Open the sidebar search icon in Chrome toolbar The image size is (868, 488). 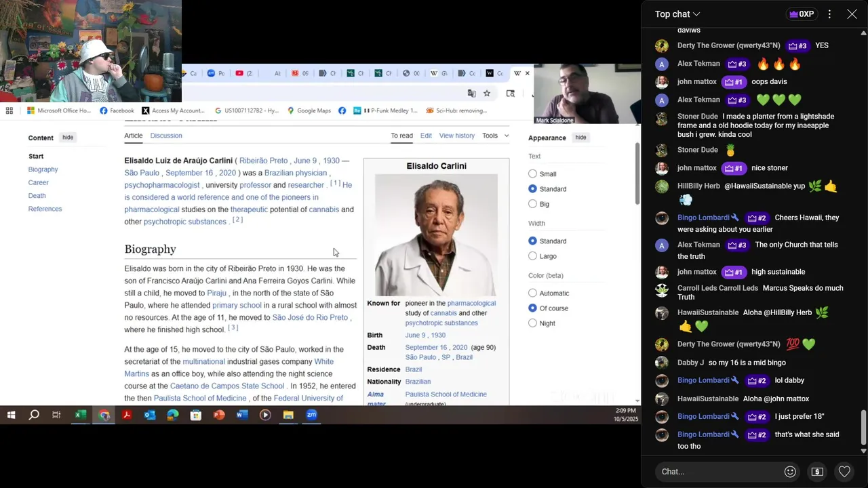(511, 94)
